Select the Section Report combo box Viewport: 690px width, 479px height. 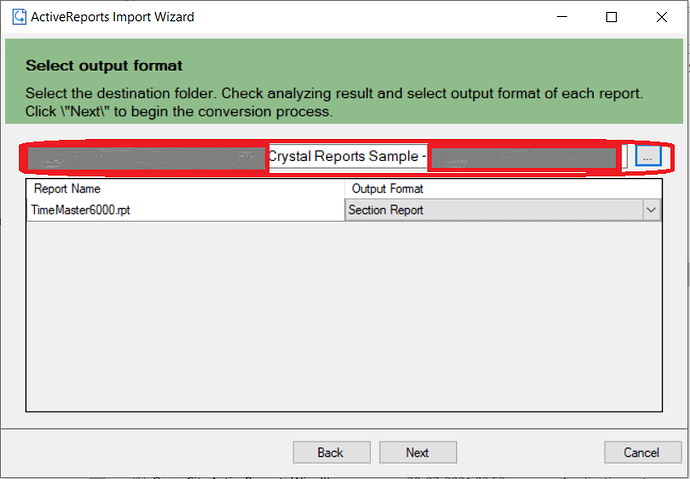point(503,210)
